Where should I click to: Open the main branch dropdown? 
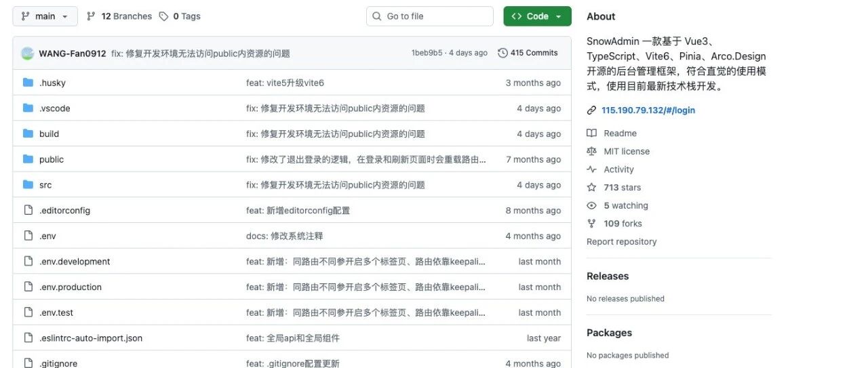45,16
